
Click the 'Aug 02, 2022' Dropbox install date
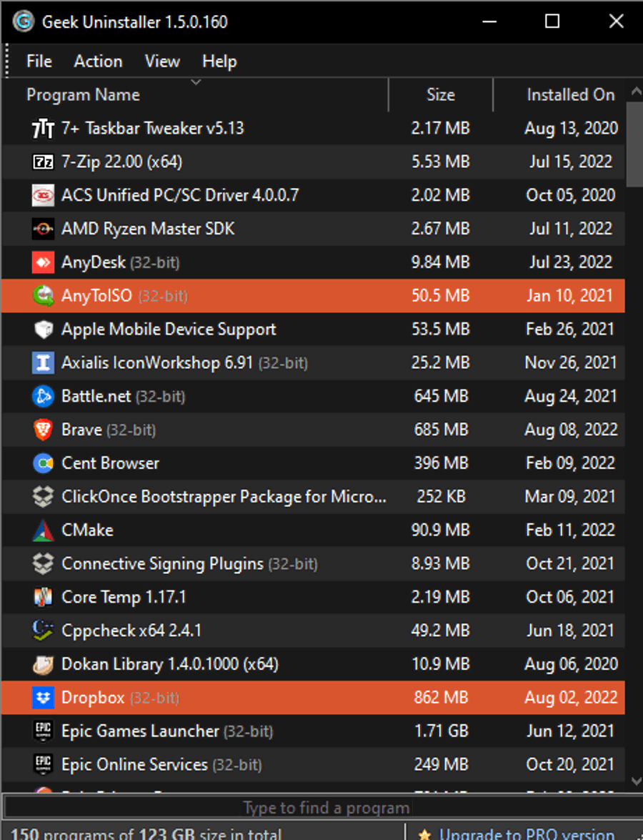click(572, 698)
